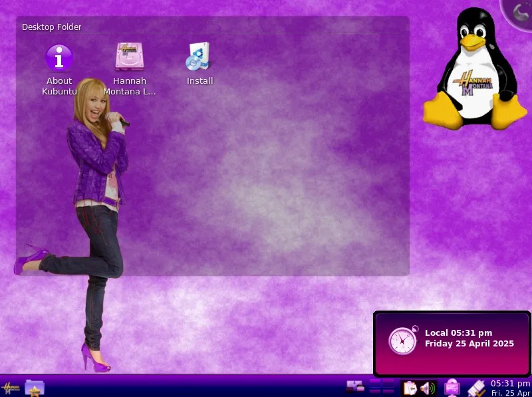Open the Hannah Montana application launcher menu
Viewport: 532px width, 397px height.
(x=10, y=388)
